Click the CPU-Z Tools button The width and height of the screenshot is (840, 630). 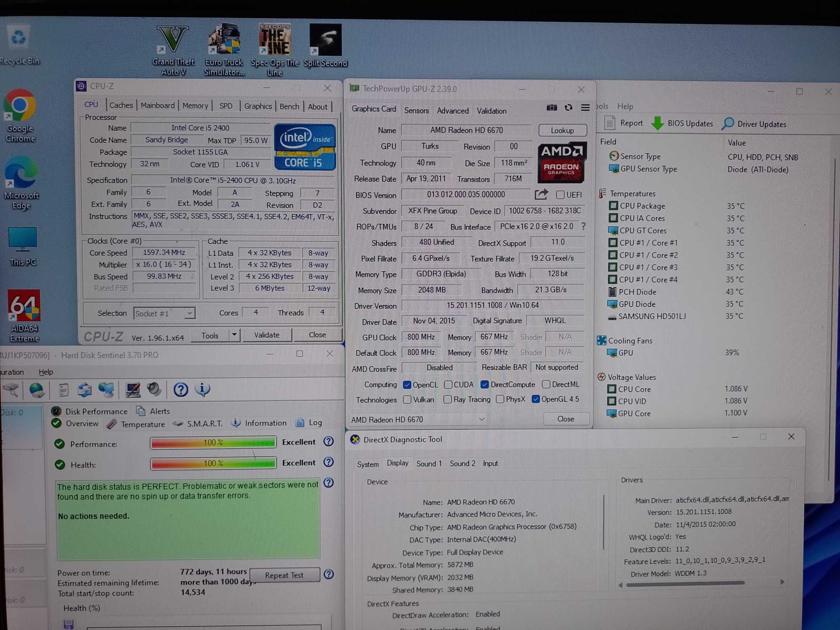coord(210,335)
